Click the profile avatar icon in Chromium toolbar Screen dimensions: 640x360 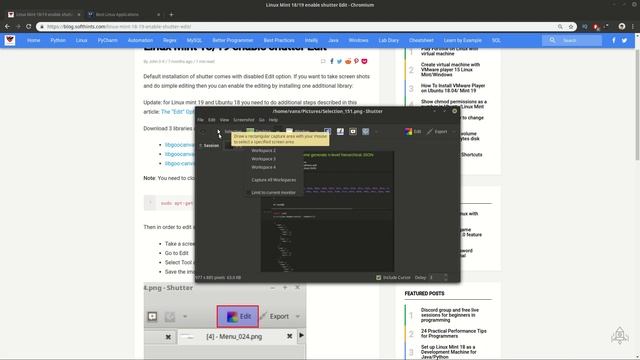[622, 27]
